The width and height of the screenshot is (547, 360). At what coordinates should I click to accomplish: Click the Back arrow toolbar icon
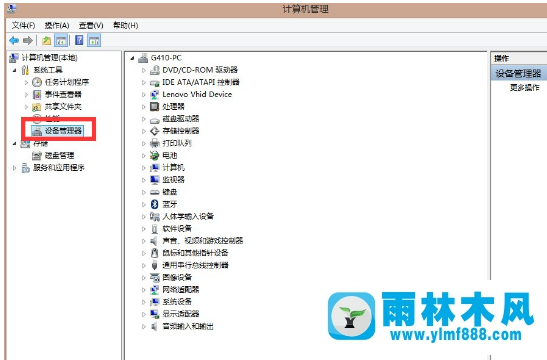pyautogui.click(x=14, y=41)
